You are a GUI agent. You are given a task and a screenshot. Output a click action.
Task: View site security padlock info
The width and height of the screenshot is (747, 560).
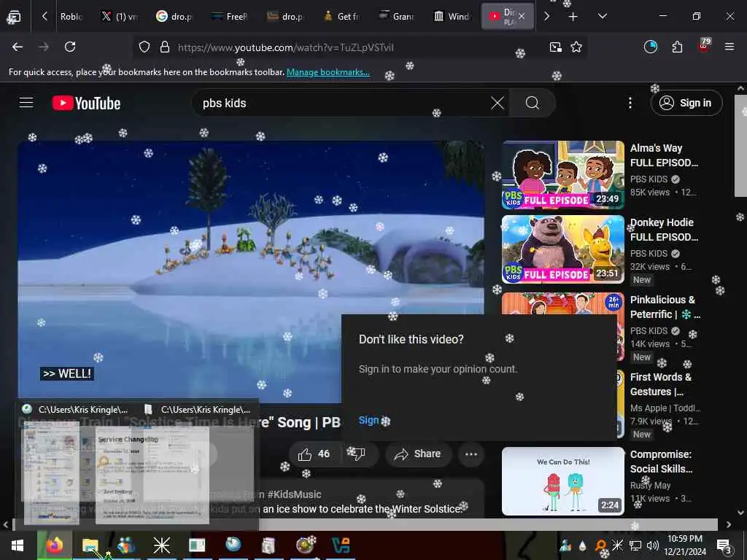165,47
